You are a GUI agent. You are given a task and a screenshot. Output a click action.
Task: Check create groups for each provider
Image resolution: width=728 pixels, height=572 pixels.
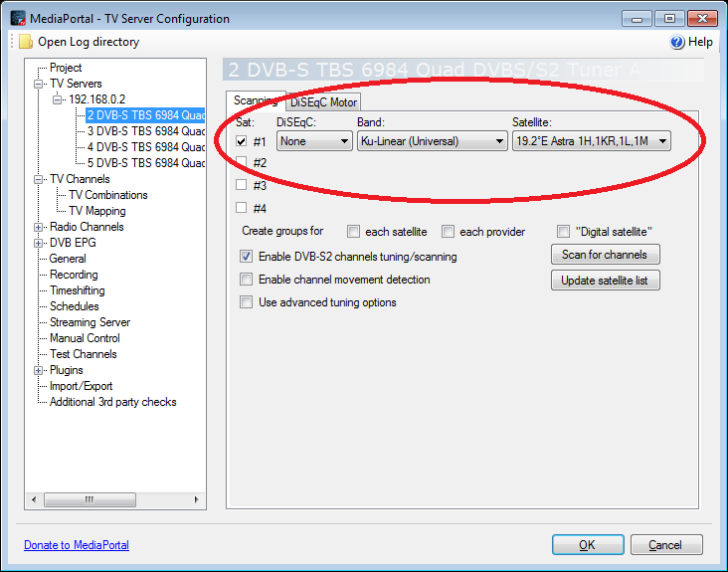click(x=448, y=231)
